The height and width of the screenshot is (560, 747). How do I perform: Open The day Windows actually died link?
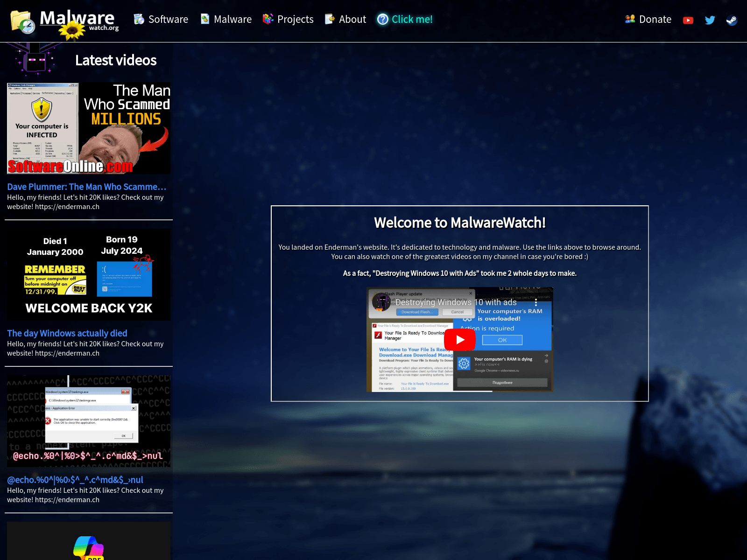point(67,333)
